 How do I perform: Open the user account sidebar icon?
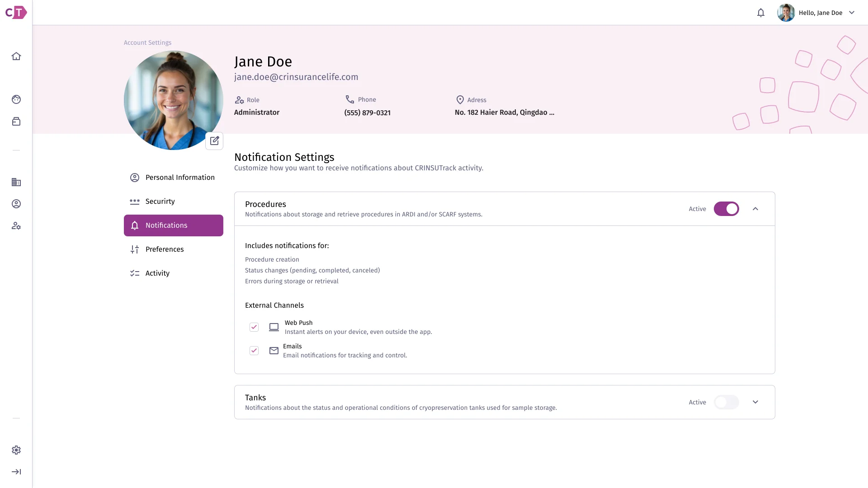click(x=16, y=204)
